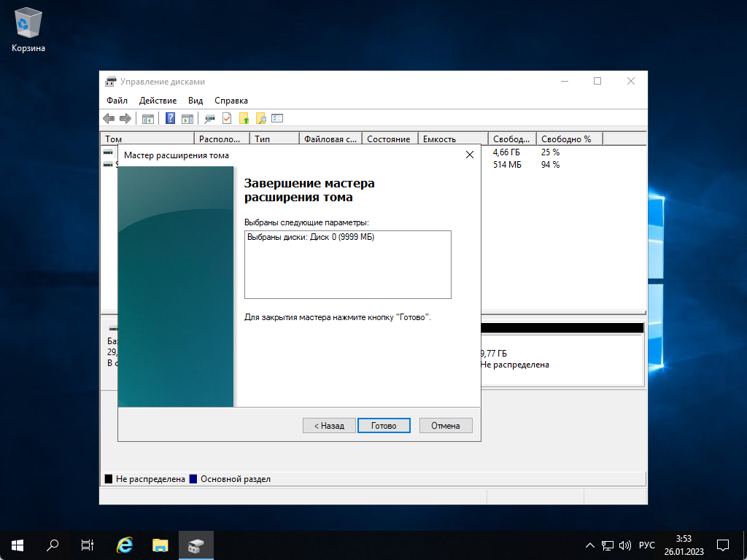747x560 pixels.
Task: Open the Вид menu
Action: (195, 100)
